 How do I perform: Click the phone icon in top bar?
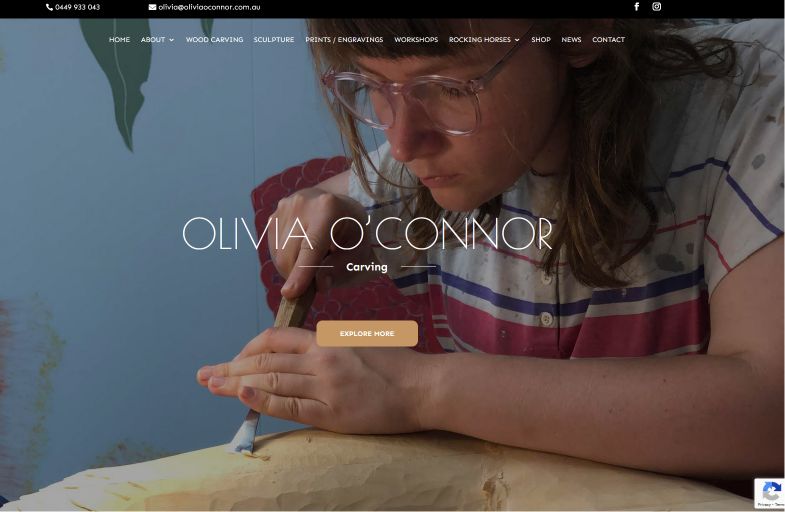(x=50, y=7)
